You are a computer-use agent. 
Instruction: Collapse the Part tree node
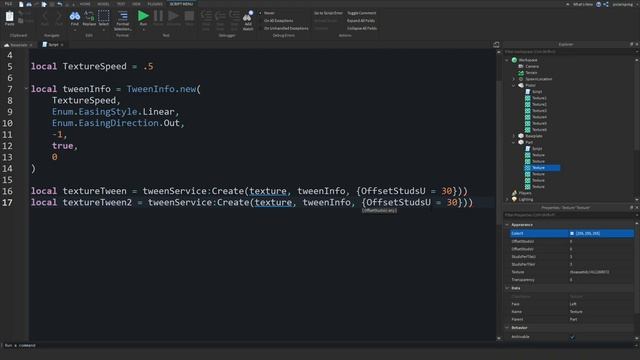[x=514, y=142]
